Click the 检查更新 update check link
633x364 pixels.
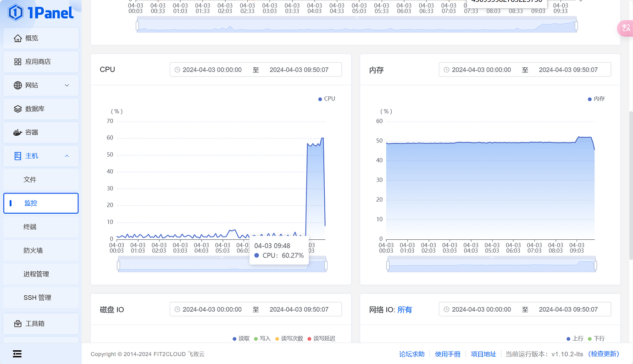point(603,353)
